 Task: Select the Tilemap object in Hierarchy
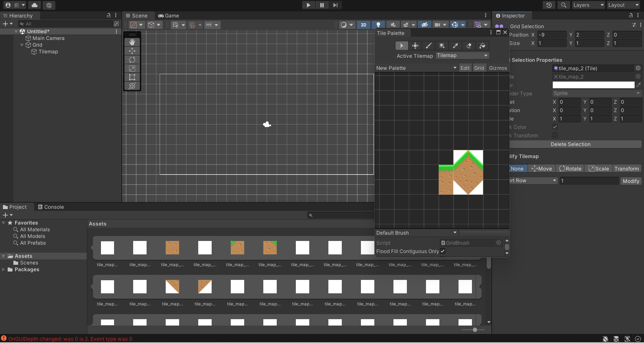tap(48, 52)
